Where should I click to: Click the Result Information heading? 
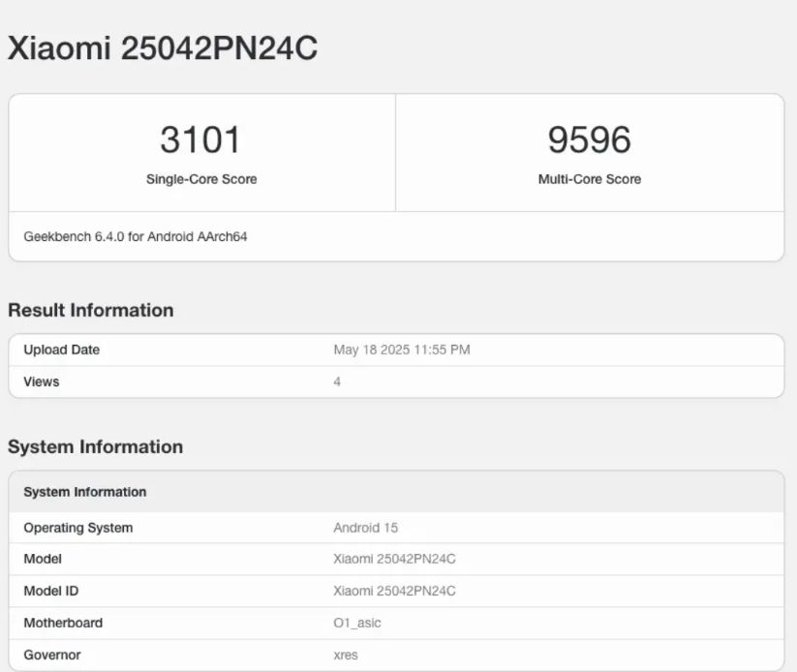(90, 310)
